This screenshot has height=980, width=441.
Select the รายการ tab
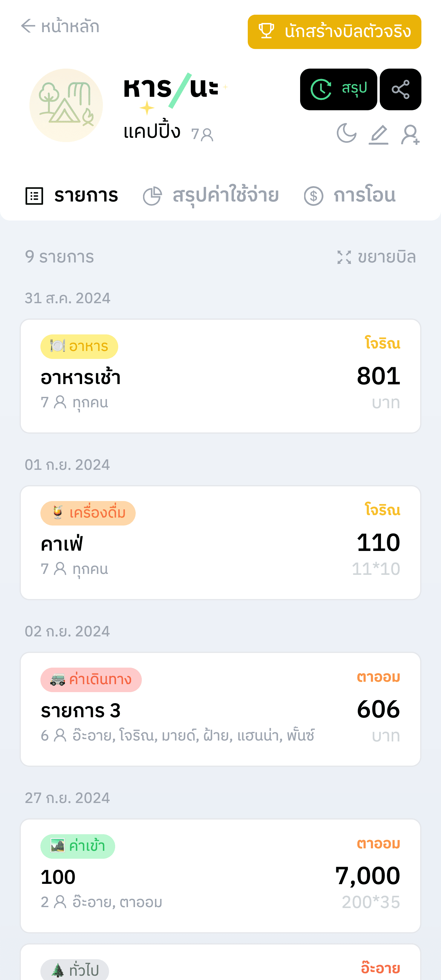click(72, 196)
